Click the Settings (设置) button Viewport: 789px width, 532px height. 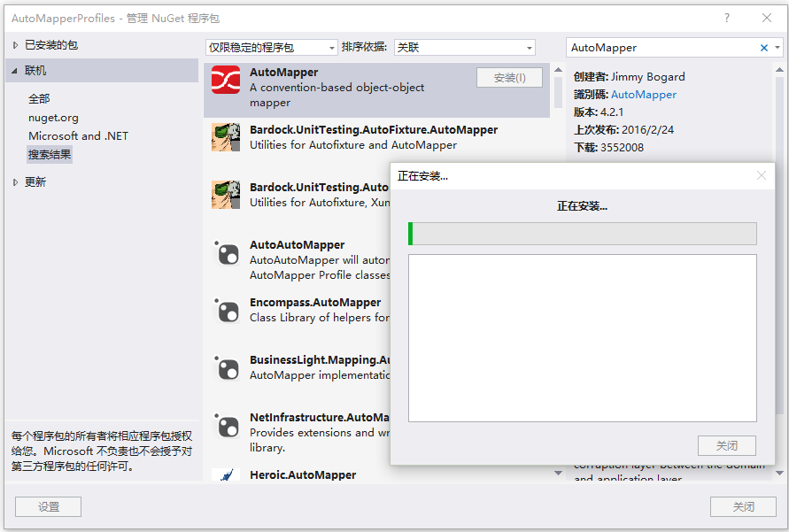[49, 507]
